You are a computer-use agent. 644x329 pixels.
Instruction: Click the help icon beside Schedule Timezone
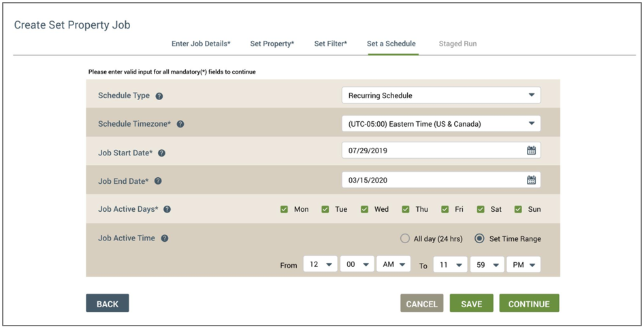click(180, 124)
